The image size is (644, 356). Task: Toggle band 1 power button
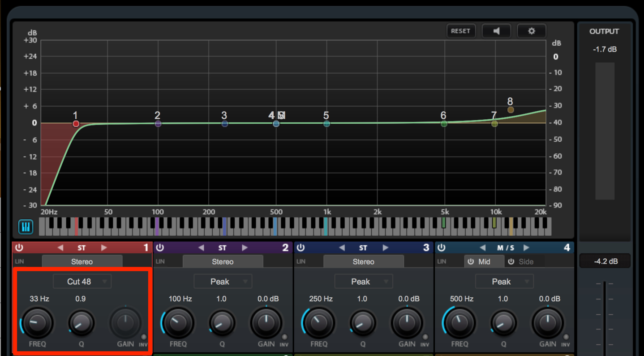[19, 247]
